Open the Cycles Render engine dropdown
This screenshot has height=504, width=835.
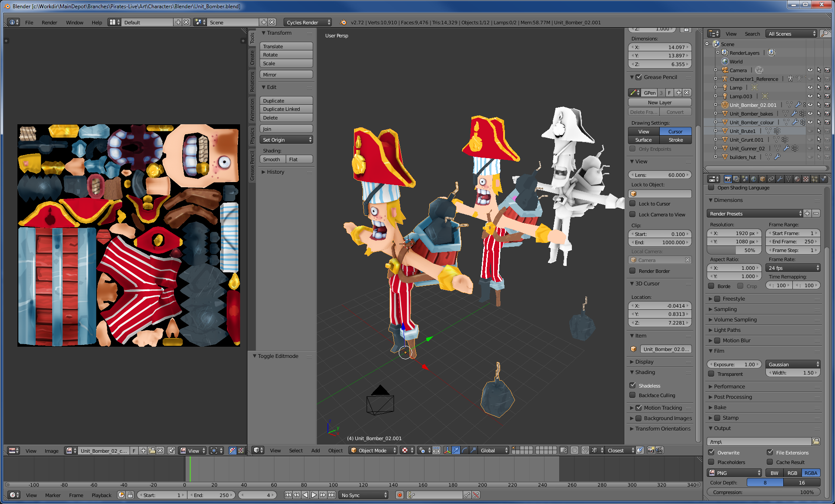point(308,23)
